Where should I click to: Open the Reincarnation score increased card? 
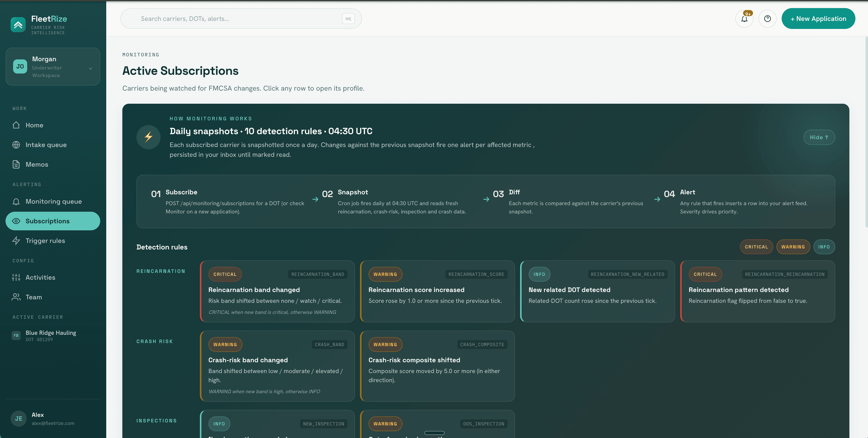437,291
